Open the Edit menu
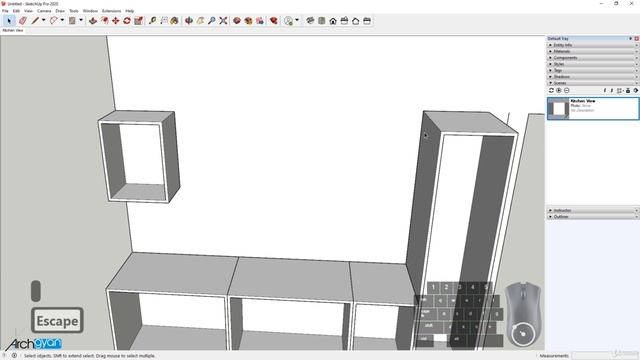Viewport: 640px width, 360px height. coord(16,11)
